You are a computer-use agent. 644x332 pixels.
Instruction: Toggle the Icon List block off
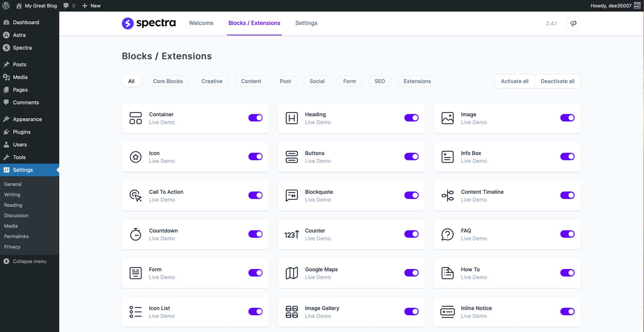tap(255, 312)
